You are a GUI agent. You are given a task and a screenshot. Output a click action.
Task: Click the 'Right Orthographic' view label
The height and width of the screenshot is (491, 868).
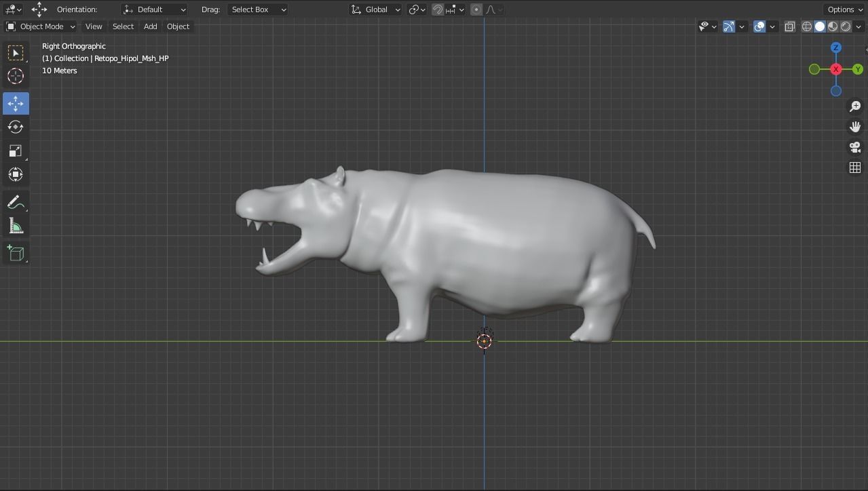(74, 46)
